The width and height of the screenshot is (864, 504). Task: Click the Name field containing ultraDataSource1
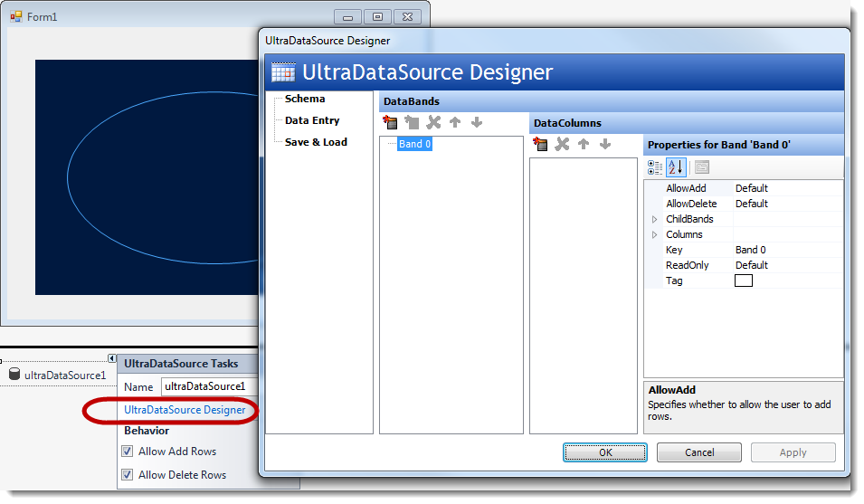pos(209,387)
